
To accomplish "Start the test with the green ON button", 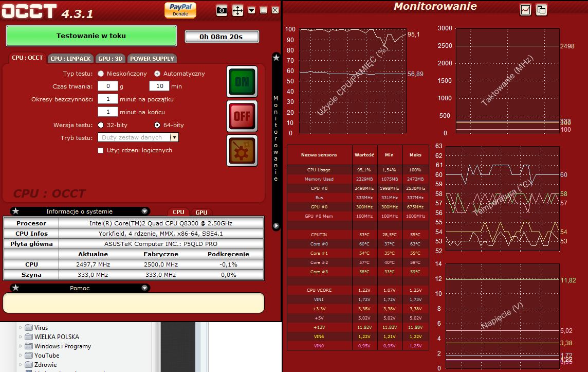I will 242,81.
